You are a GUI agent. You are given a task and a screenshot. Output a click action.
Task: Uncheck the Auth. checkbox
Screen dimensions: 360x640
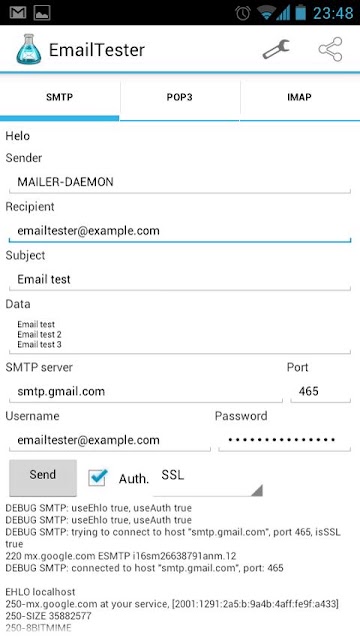click(98, 478)
